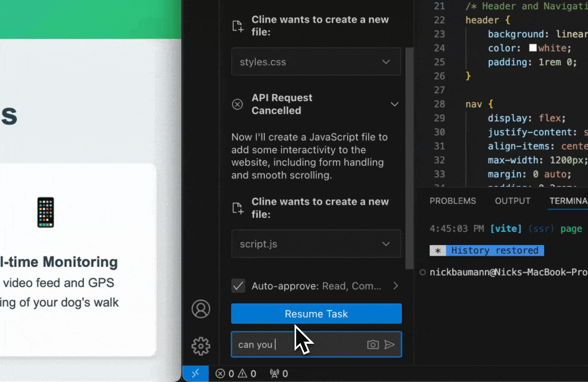The image size is (588, 382).
Task: Click the nickbaumann terminal prompt line
Action: (x=508, y=272)
